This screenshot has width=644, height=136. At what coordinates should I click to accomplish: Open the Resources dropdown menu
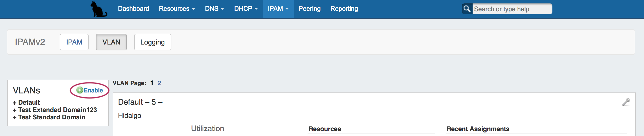[177, 9]
